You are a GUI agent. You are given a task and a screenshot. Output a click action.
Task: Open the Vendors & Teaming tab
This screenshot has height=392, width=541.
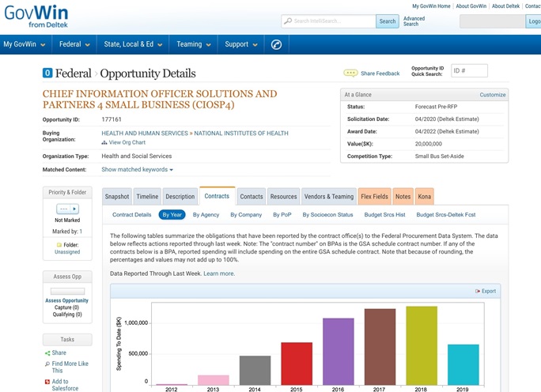[x=329, y=197]
